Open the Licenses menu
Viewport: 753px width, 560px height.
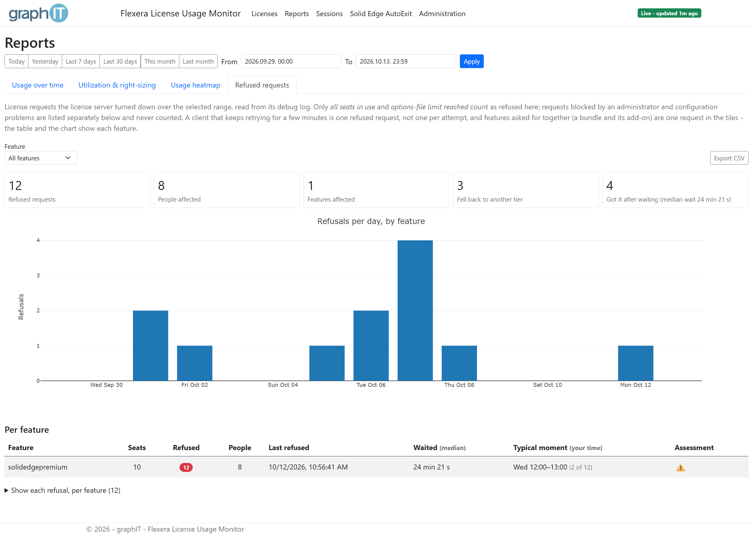pos(264,13)
